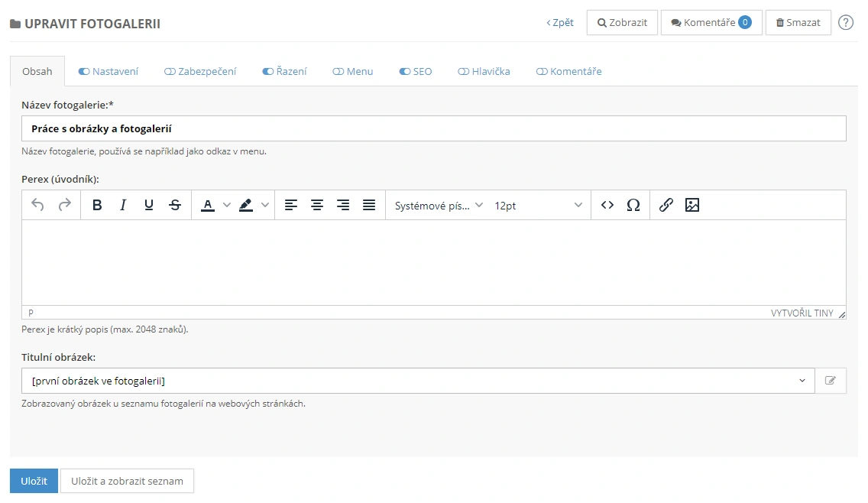This screenshot has width=868, height=503.
Task: Insert a special character with the omega icon
Action: tap(633, 205)
